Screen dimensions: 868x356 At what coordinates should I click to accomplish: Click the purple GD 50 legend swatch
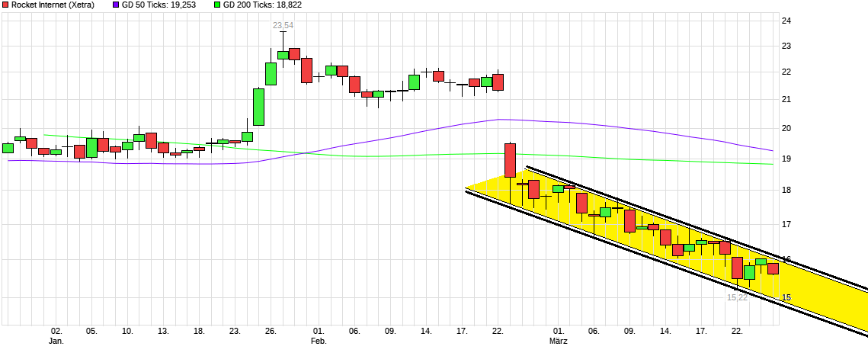click(x=116, y=5)
